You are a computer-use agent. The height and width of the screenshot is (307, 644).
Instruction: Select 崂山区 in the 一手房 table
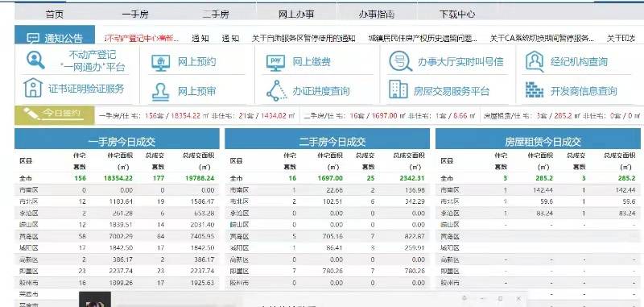click(29, 225)
